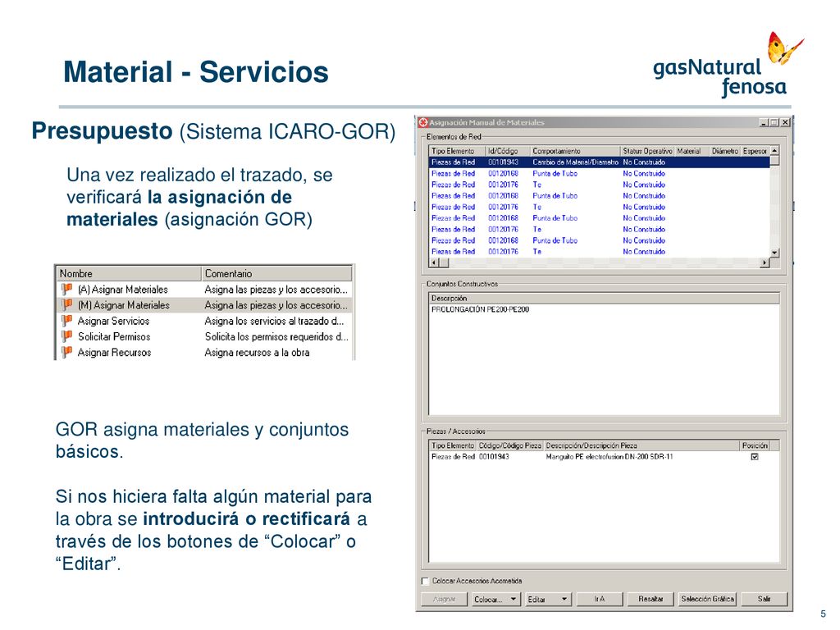
Task: Click the Elementos de Red scroll-left arrow
Action: point(435,262)
